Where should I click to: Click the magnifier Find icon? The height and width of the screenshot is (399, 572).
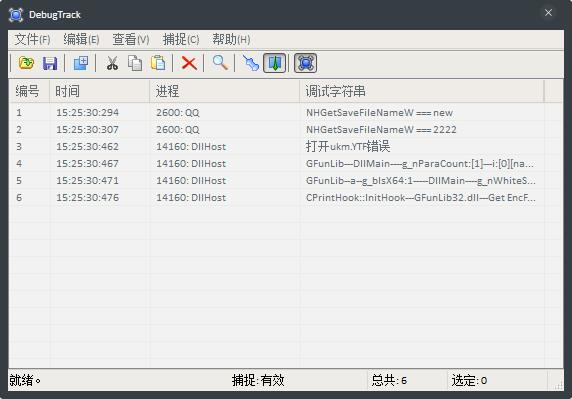coord(220,63)
